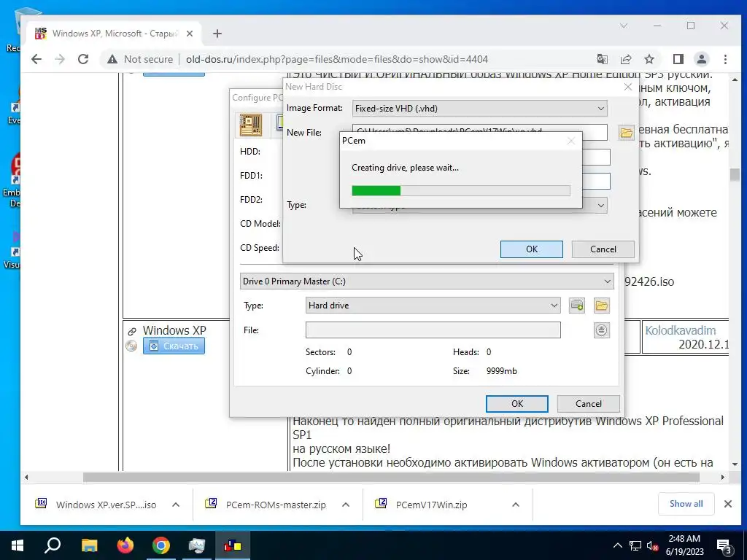
Task: Open the Image Format dropdown
Action: tap(479, 108)
